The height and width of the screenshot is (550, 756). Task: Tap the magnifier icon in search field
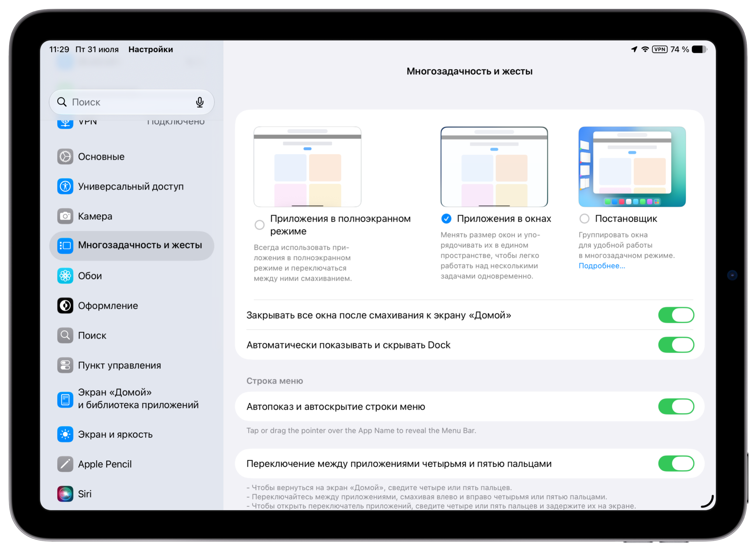click(62, 102)
